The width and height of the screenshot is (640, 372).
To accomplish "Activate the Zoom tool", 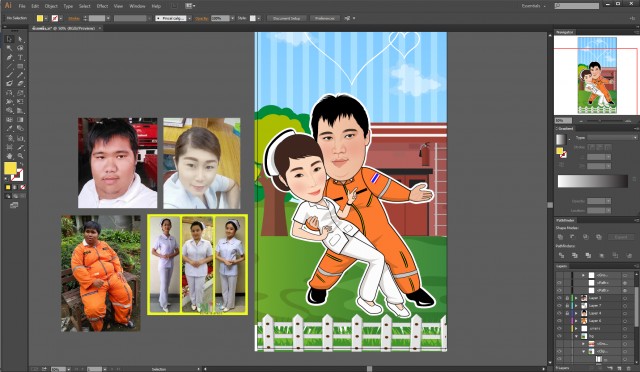I will pos(20,156).
